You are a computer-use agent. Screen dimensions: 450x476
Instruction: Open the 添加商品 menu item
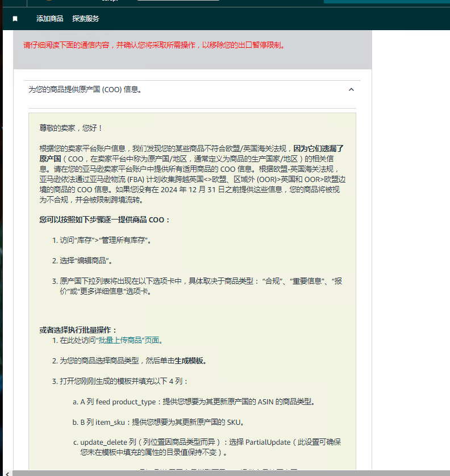click(50, 19)
